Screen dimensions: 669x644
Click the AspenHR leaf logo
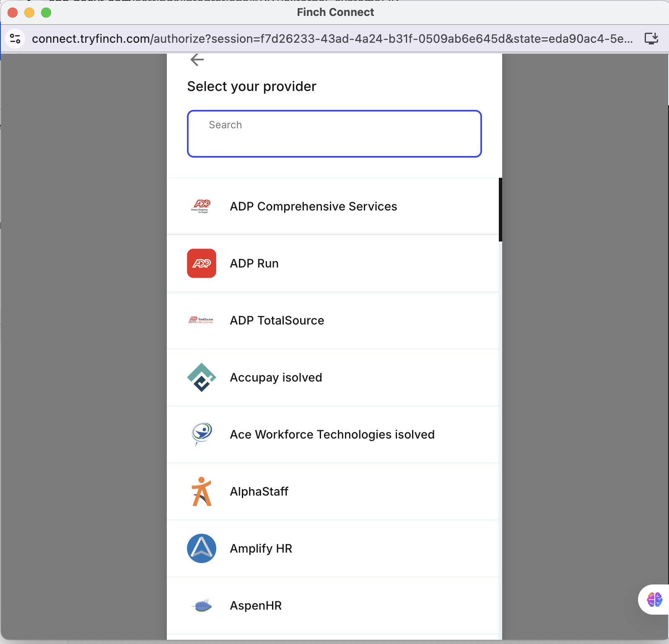[201, 605]
